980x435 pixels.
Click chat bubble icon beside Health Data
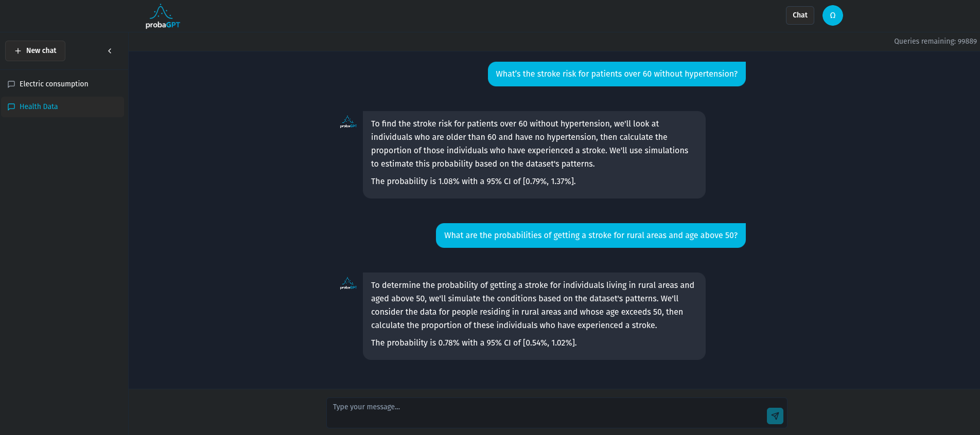point(11,107)
